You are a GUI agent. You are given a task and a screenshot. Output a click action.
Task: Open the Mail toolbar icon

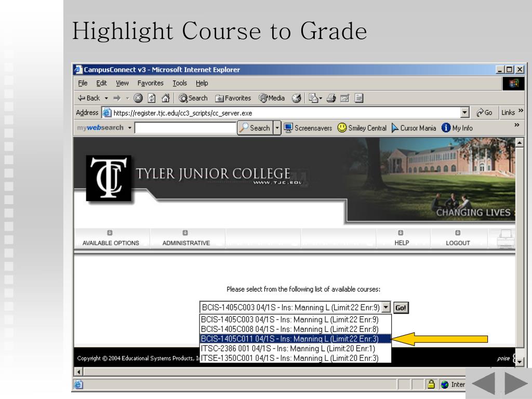tap(315, 98)
